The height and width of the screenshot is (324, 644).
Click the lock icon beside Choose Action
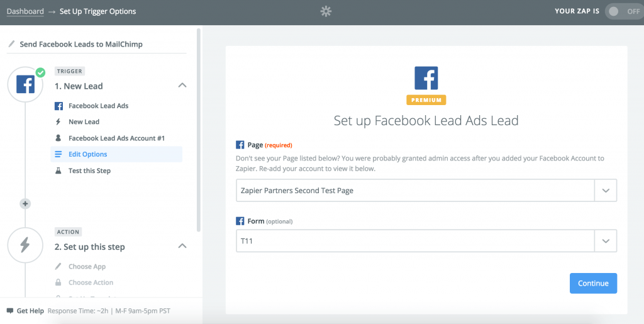tap(58, 282)
